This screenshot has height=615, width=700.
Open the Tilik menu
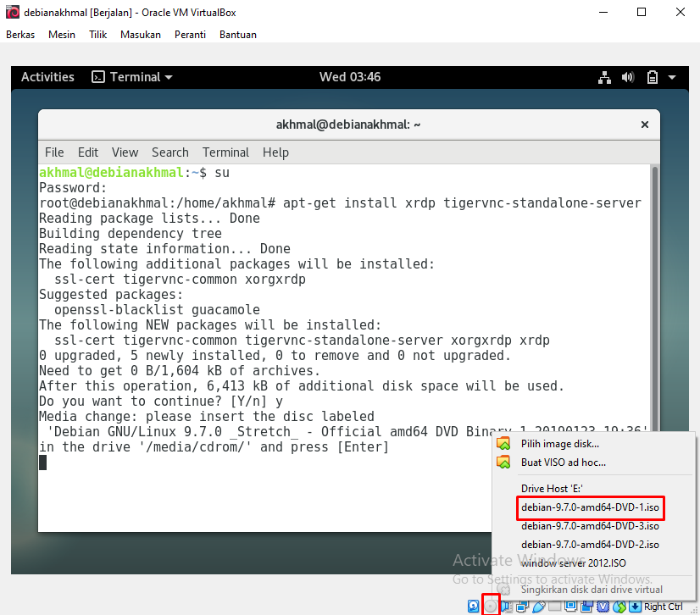click(97, 35)
